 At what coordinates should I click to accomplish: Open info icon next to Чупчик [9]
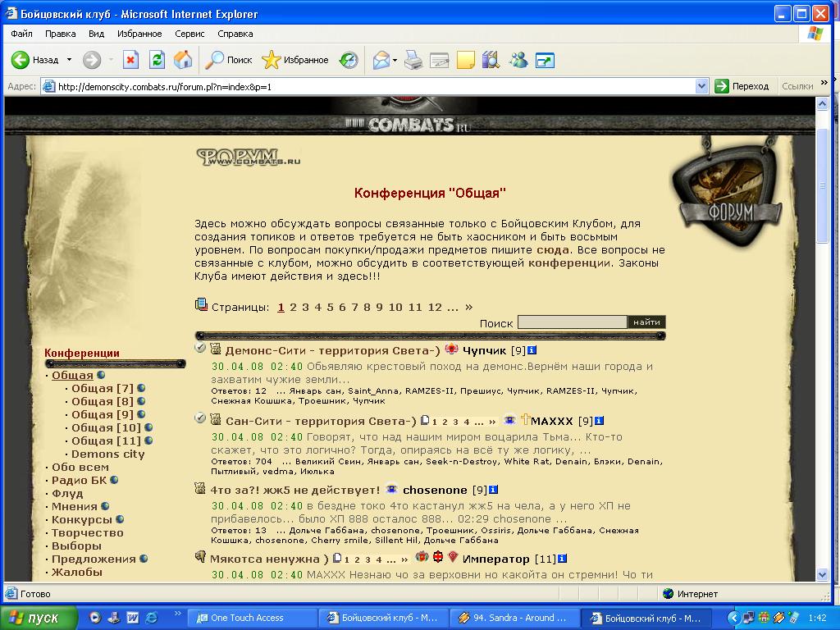click(532, 350)
